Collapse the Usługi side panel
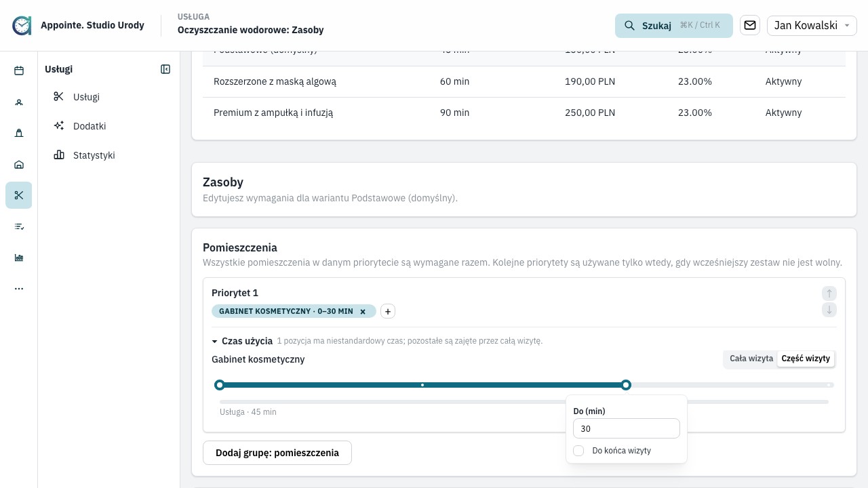 [165, 69]
